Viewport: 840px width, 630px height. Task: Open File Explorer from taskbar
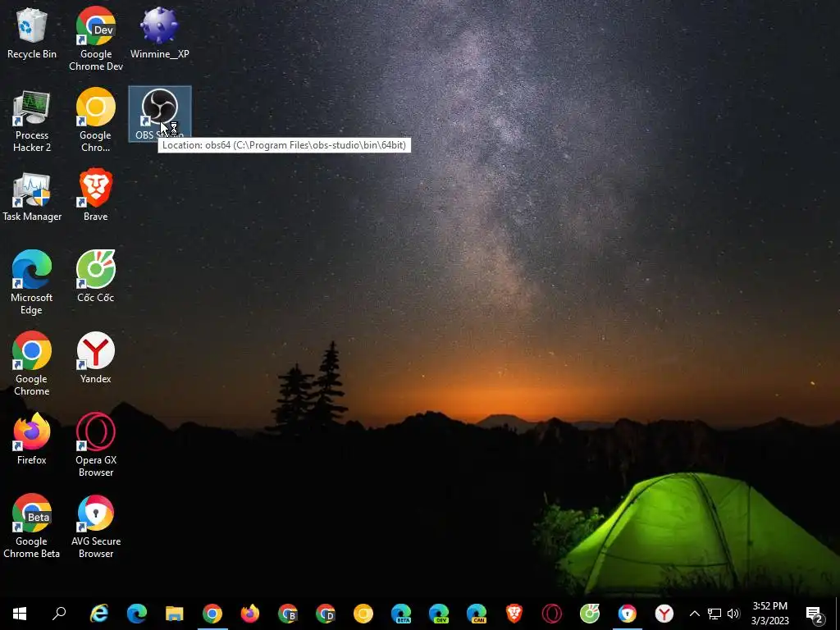(x=174, y=614)
